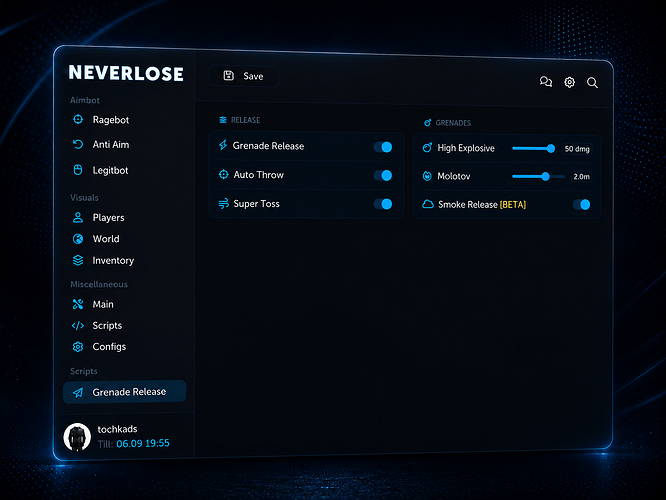
Task: Open the settings gear icon
Action: click(x=570, y=82)
